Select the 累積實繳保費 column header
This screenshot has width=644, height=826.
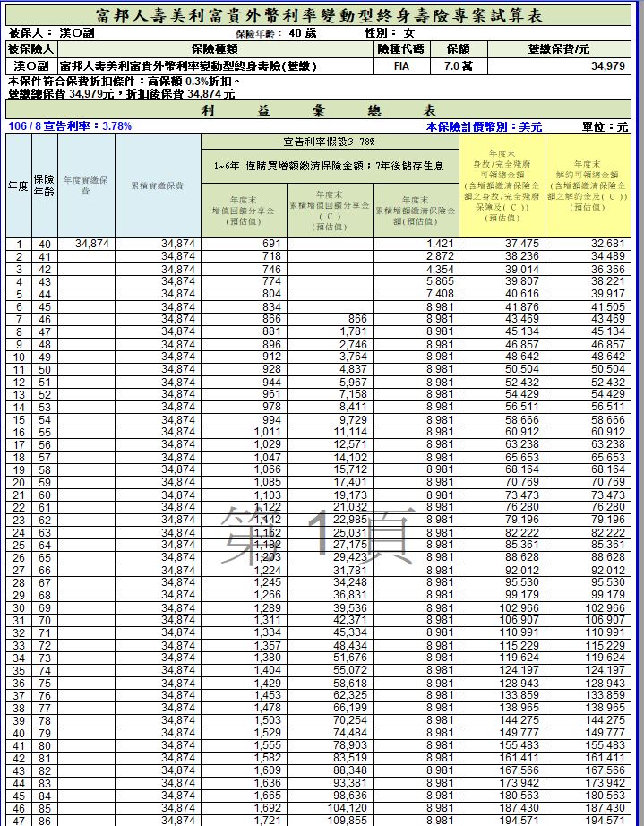click(x=158, y=186)
